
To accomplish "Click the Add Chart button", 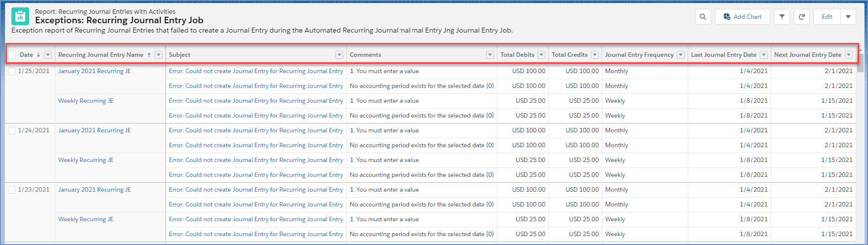I will [742, 17].
